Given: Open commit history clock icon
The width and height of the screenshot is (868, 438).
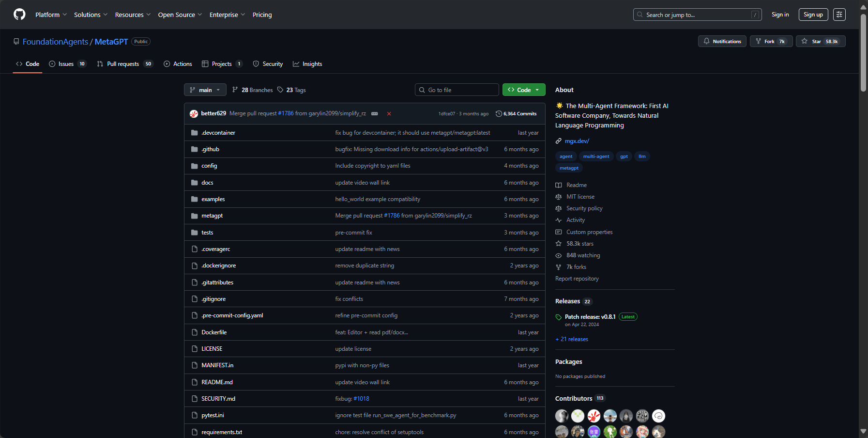Looking at the screenshot, I should [x=499, y=114].
